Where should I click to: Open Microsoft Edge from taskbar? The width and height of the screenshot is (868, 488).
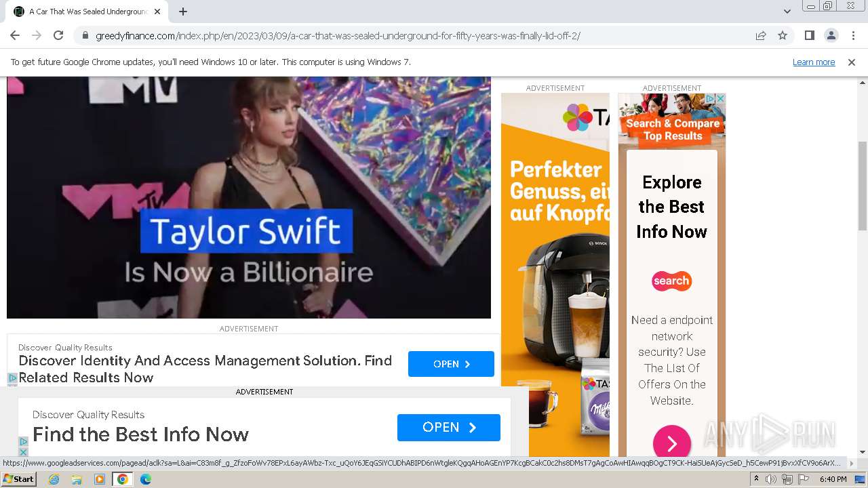click(x=145, y=479)
